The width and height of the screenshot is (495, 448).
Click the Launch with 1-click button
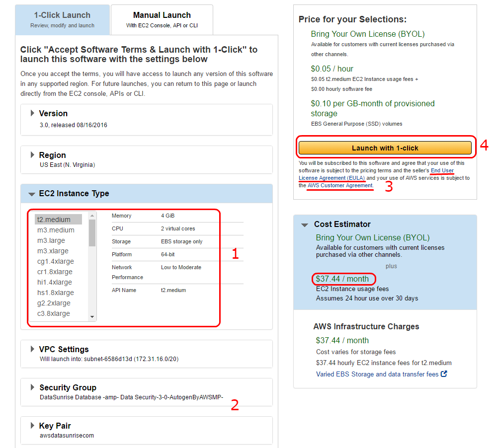pos(385,148)
